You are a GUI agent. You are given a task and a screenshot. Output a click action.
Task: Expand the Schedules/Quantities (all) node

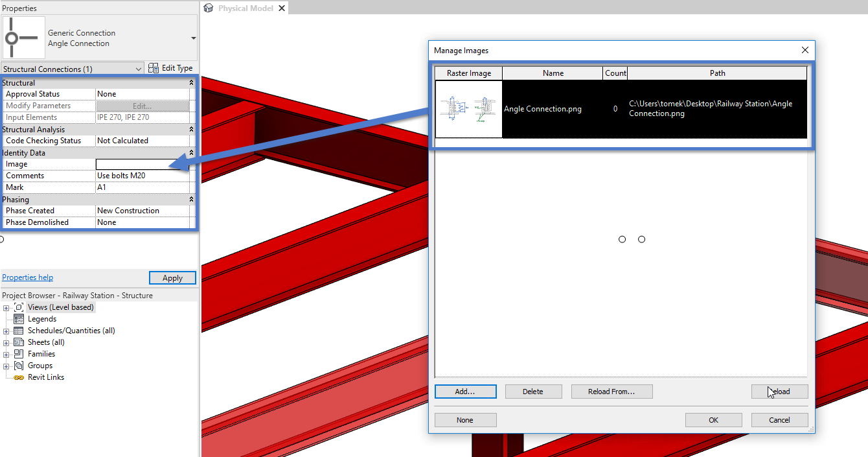6,331
